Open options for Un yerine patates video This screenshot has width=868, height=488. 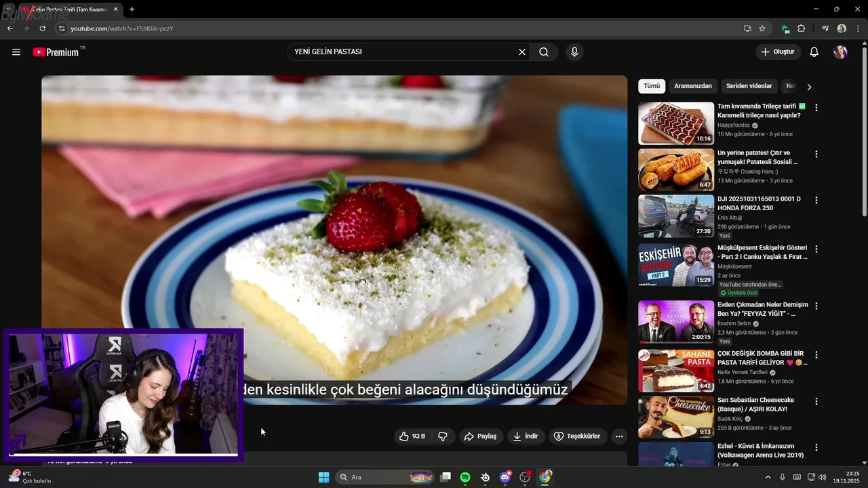pos(816,155)
